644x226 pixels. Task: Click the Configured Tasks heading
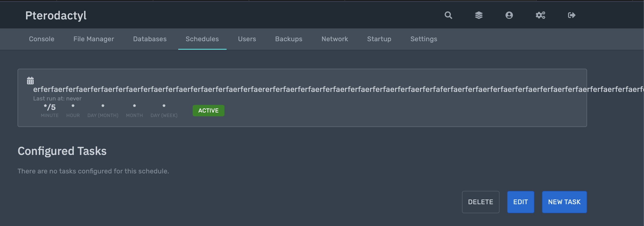62,151
